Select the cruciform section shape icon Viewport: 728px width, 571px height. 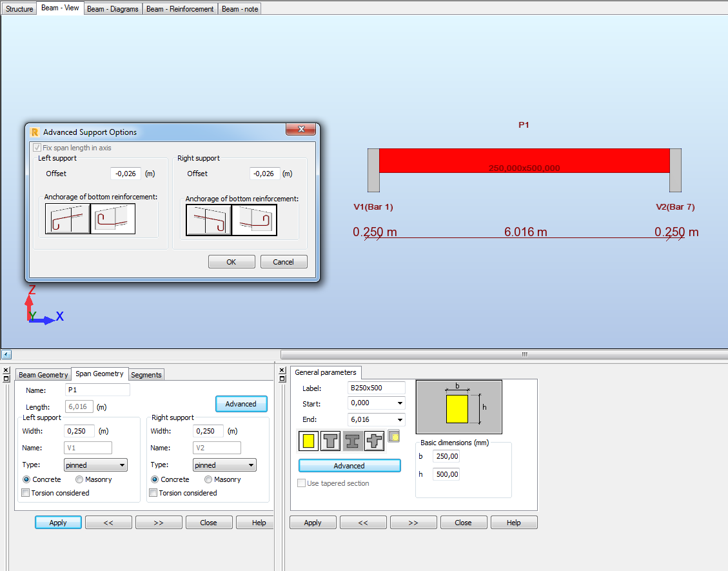374,440
